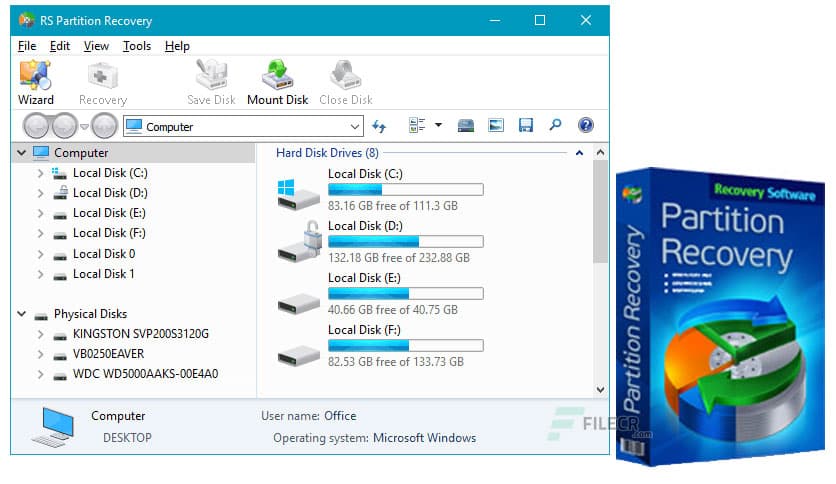Expand Local Disk (C:) in tree
The width and height of the screenshot is (836, 484).
pyautogui.click(x=41, y=173)
